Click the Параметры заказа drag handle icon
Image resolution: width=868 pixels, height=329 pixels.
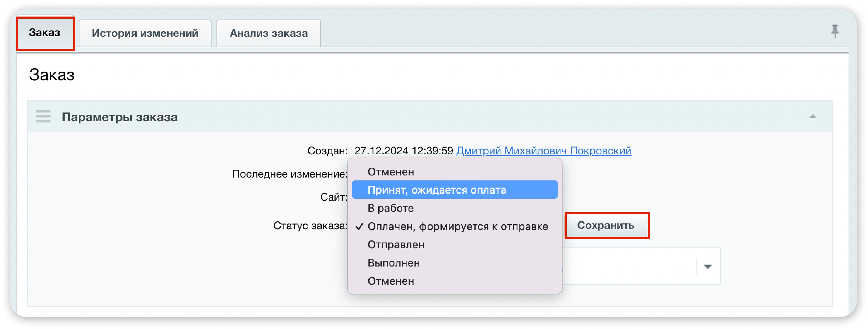(43, 116)
